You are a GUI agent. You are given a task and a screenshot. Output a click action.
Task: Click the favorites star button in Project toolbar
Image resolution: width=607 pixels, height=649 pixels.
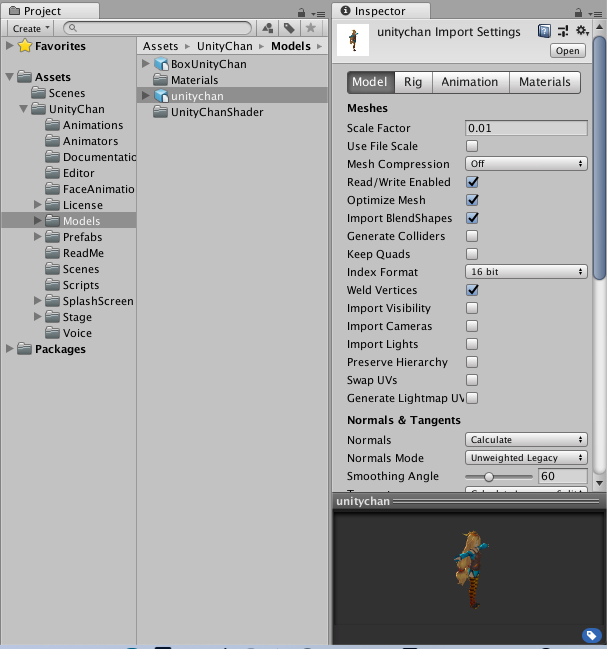pyautogui.click(x=311, y=29)
